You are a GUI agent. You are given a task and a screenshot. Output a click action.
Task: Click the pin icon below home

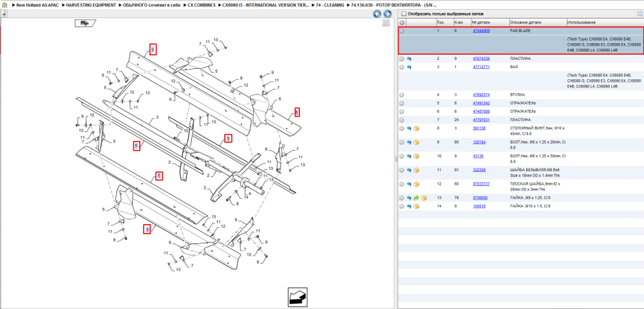tap(4, 14)
